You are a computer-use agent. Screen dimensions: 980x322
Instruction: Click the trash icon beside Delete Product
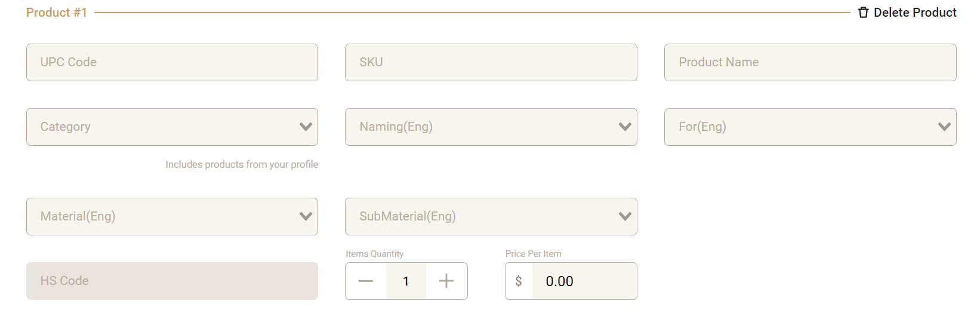point(863,13)
